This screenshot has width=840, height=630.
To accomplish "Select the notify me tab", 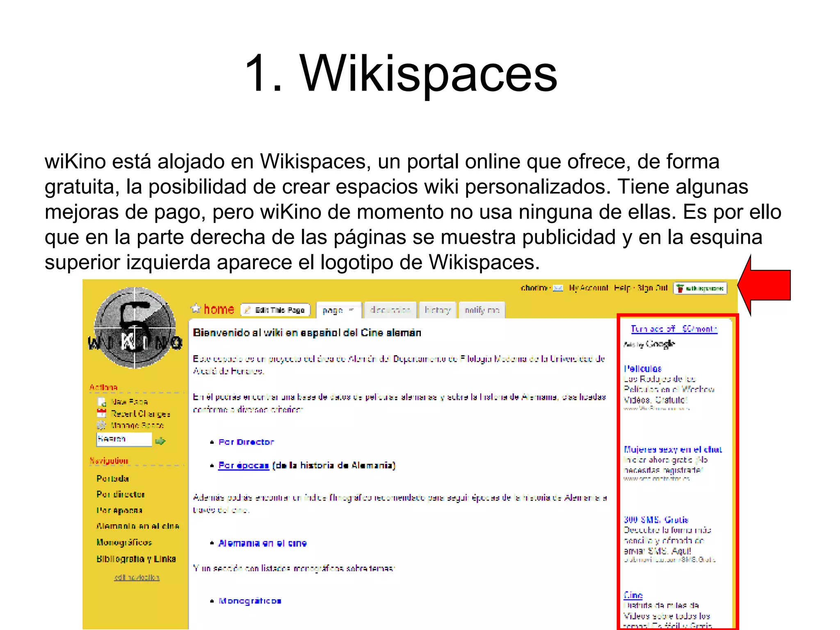I will (482, 310).
